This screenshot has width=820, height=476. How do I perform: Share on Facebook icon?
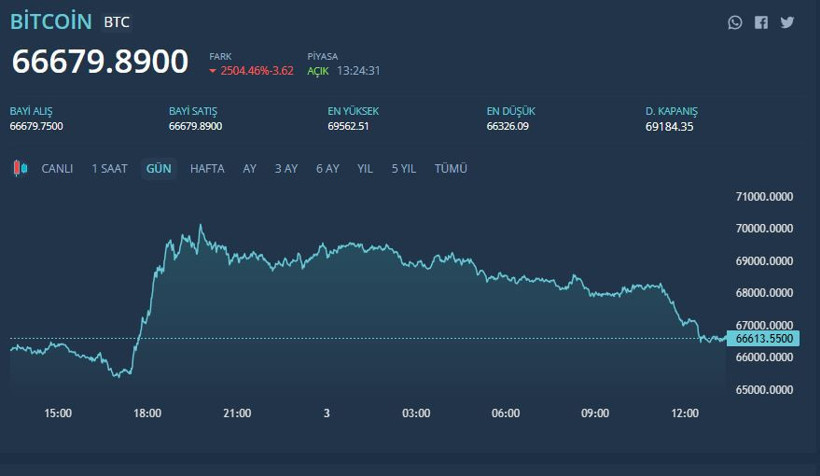[761, 22]
